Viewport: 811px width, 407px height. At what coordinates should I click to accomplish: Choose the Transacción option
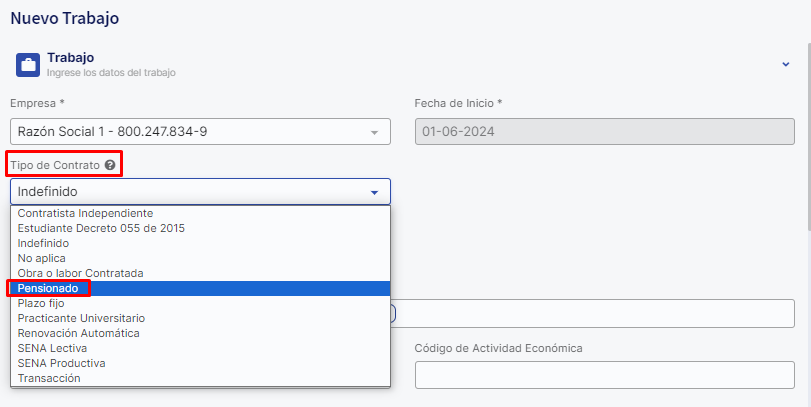click(x=49, y=378)
